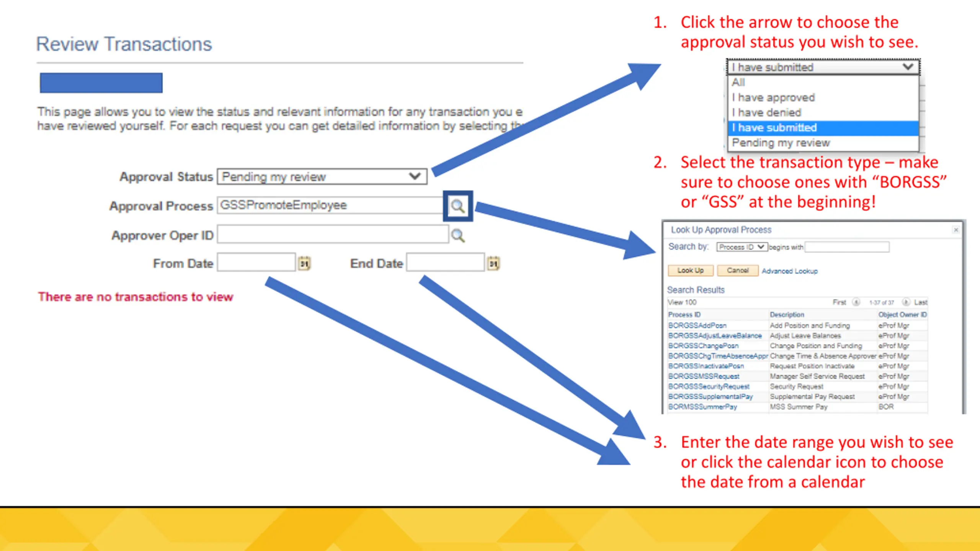
Task: Sort by Description column header
Action: pos(787,315)
